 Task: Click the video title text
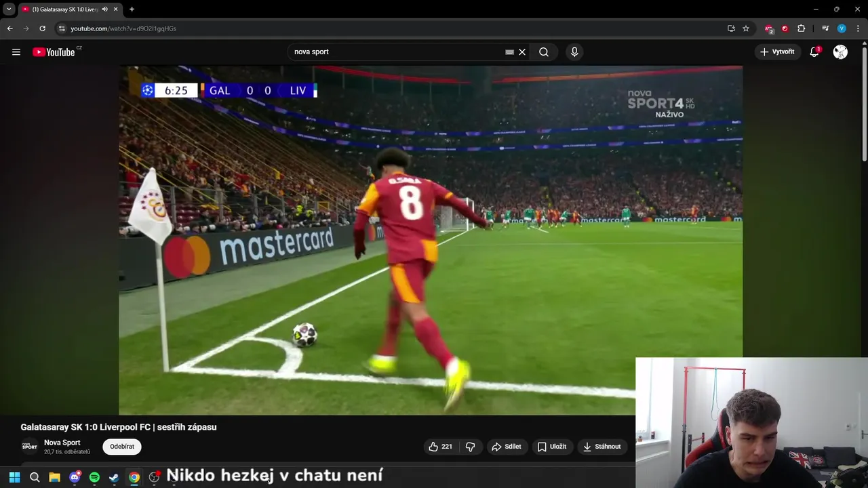click(x=119, y=427)
